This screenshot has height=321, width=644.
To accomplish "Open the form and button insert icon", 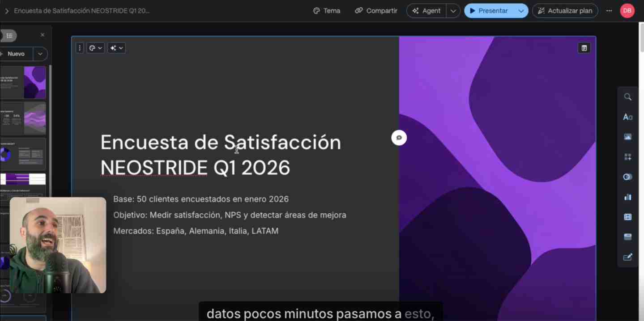I will tap(627, 237).
